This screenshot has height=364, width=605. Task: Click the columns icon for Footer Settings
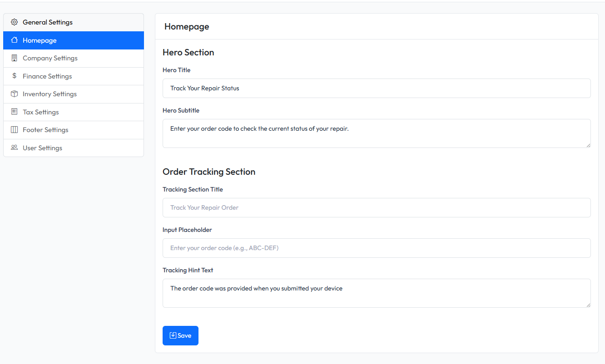tap(14, 130)
